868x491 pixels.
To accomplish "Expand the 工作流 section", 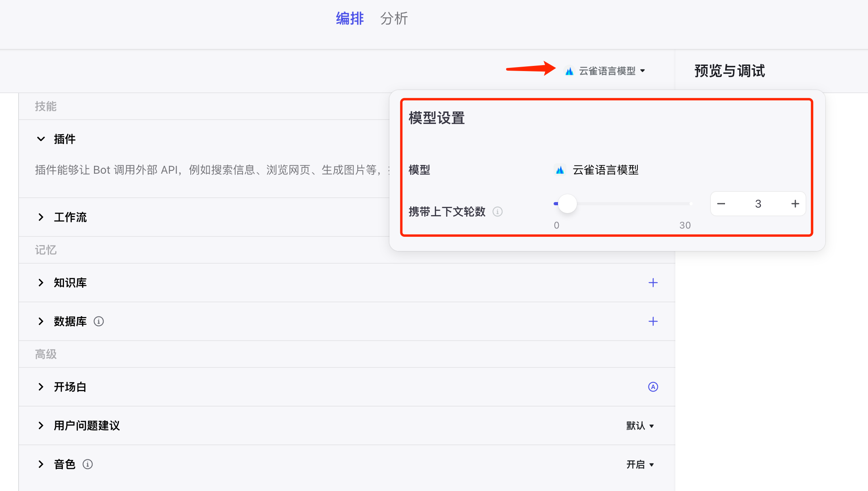I will (41, 217).
